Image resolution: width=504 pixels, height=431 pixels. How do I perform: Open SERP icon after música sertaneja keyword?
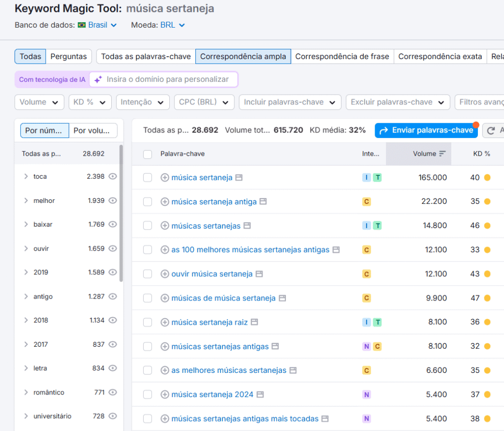tap(239, 177)
